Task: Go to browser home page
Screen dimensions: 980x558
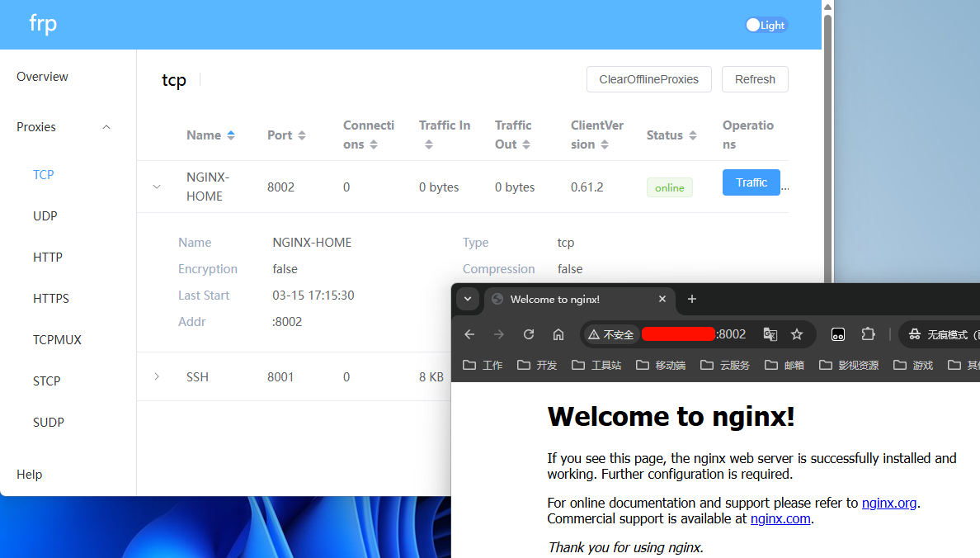Action: tap(558, 334)
